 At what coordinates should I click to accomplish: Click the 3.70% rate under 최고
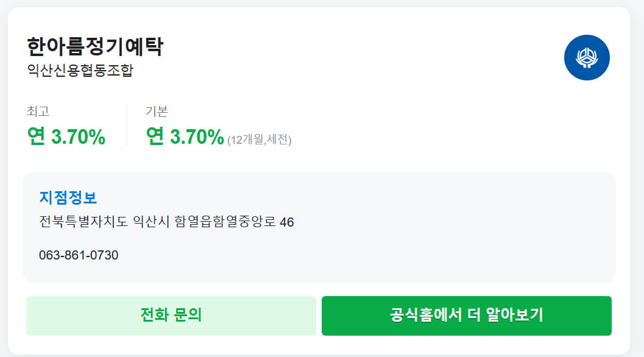pyautogui.click(x=78, y=137)
